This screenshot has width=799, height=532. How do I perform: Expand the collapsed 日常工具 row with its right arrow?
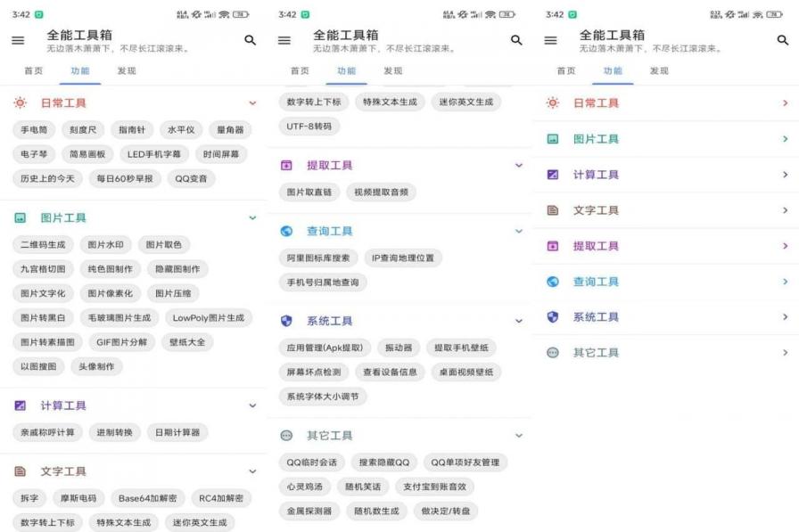(x=786, y=102)
